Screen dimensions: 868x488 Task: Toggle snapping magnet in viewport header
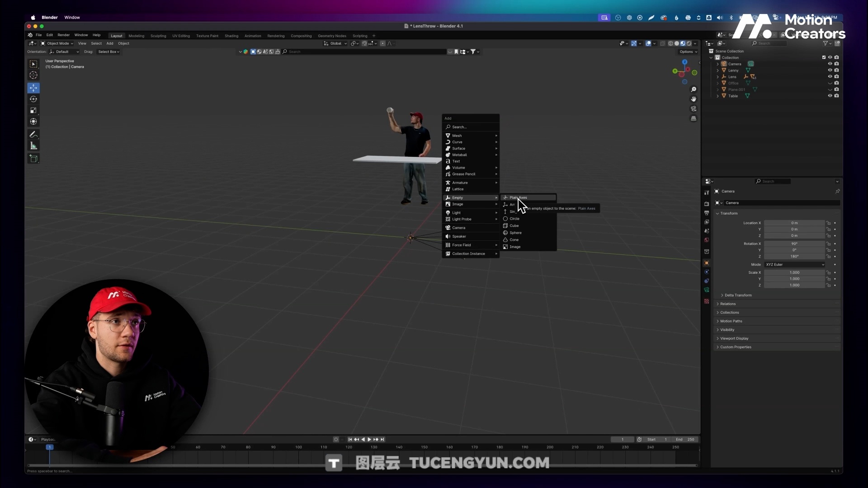364,43
